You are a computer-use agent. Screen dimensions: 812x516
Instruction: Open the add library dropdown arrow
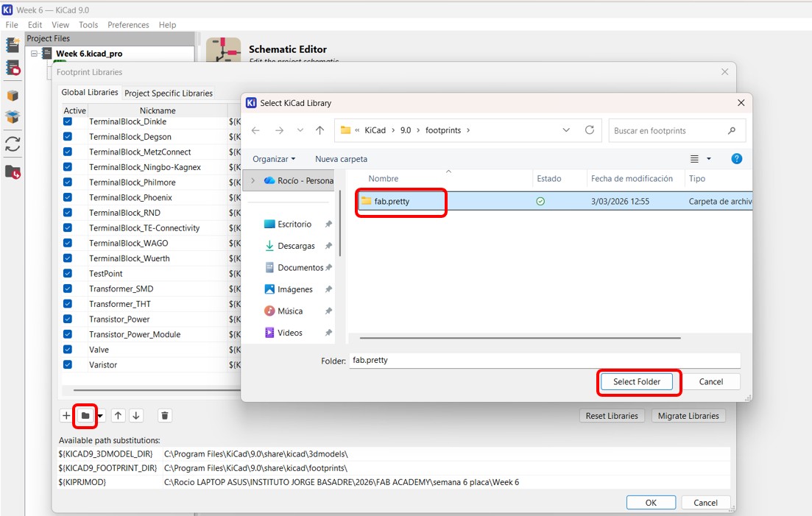coord(100,416)
